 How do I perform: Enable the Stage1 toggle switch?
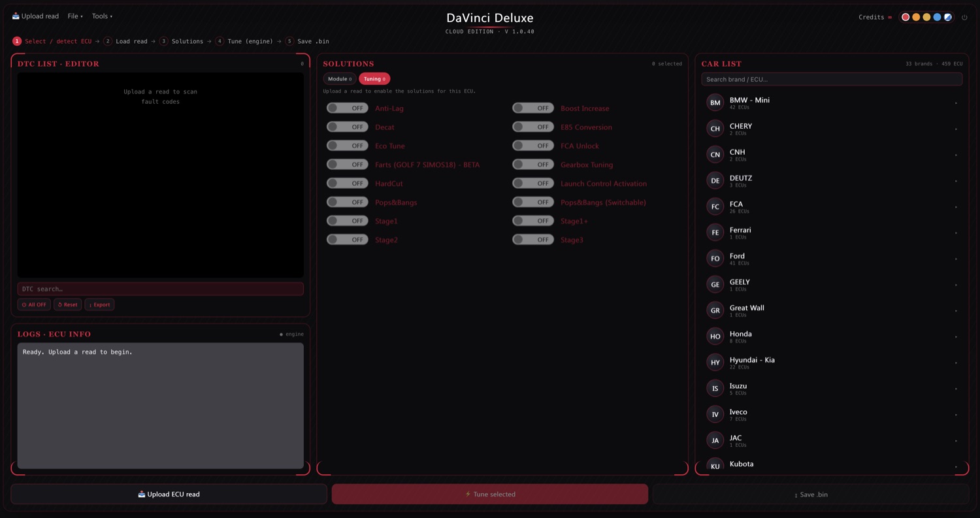[348, 221]
